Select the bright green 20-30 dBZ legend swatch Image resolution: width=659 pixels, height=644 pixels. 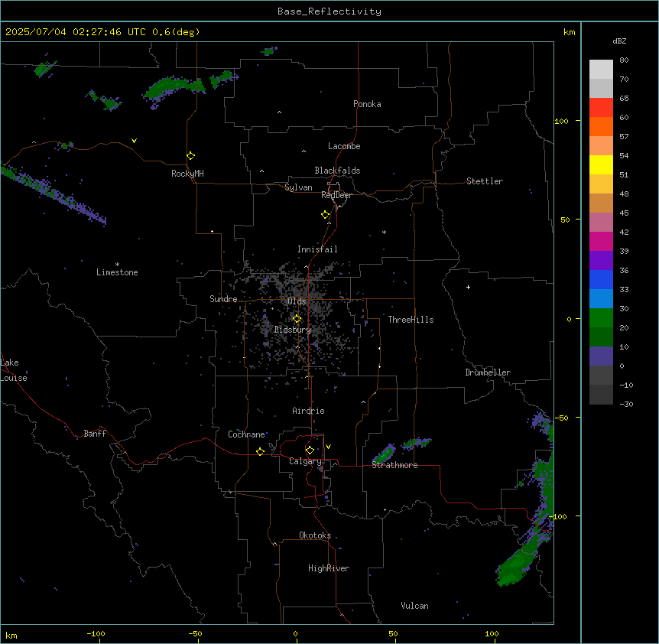coord(601,318)
